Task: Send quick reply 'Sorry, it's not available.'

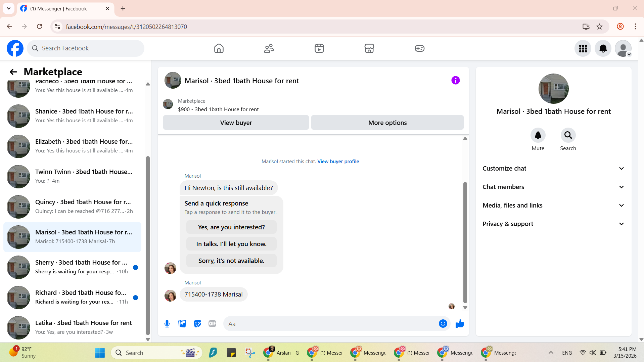Action: (x=231, y=261)
